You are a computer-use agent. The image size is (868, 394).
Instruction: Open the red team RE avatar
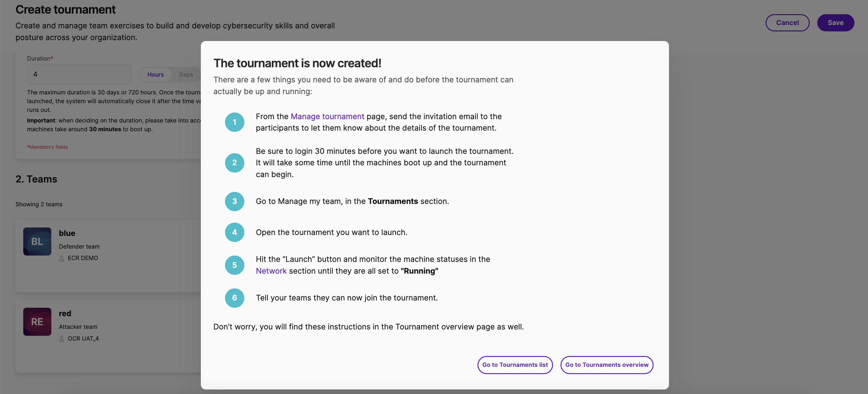coord(37,322)
